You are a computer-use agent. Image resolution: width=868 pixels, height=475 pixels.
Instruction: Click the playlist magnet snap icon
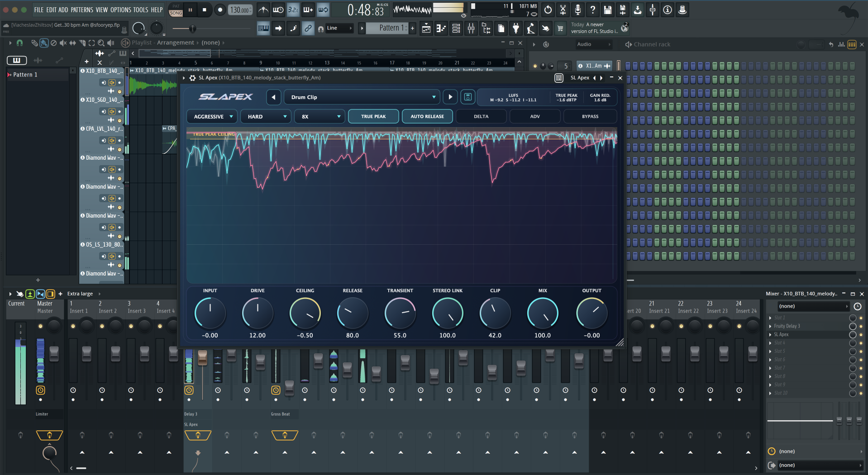[20, 43]
